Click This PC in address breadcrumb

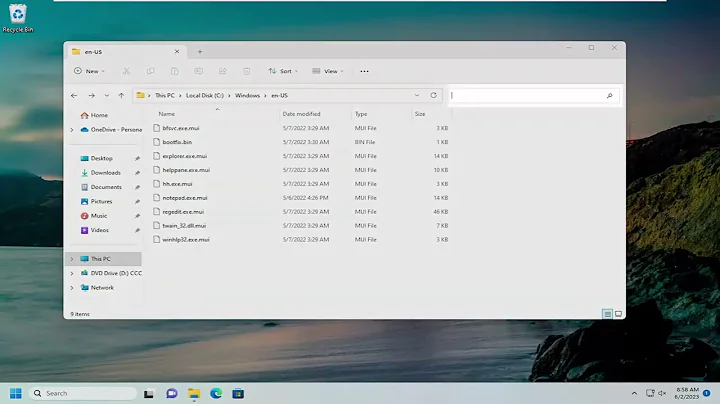[x=164, y=95]
